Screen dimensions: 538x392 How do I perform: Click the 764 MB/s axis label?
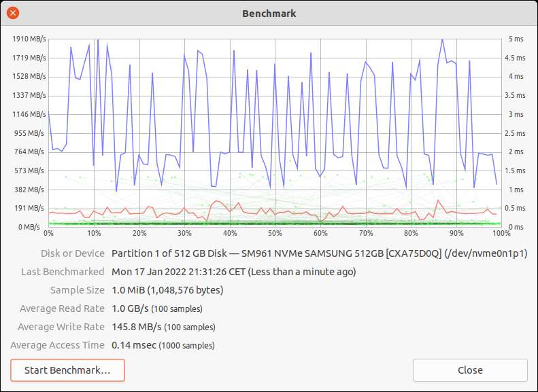coord(30,152)
